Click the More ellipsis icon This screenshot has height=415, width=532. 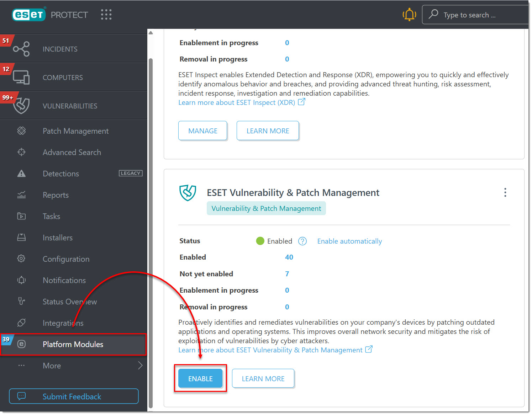[21, 366]
